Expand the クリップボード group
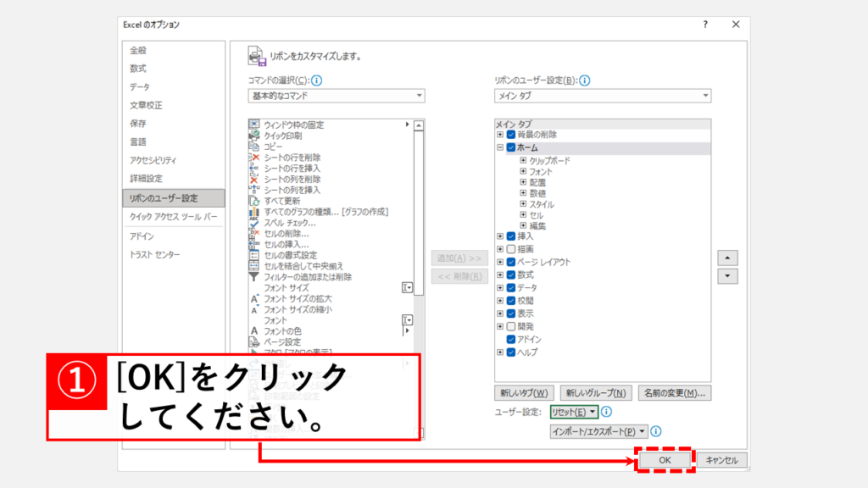 pos(523,160)
